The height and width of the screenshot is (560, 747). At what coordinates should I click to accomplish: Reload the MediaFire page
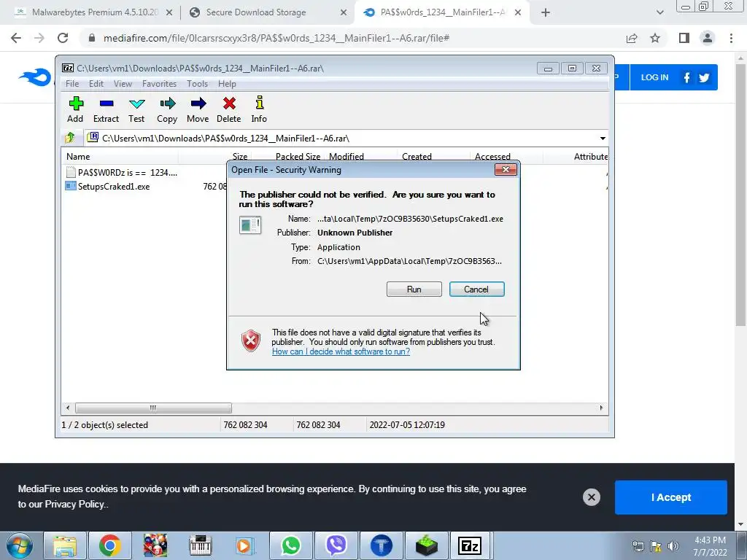point(63,38)
